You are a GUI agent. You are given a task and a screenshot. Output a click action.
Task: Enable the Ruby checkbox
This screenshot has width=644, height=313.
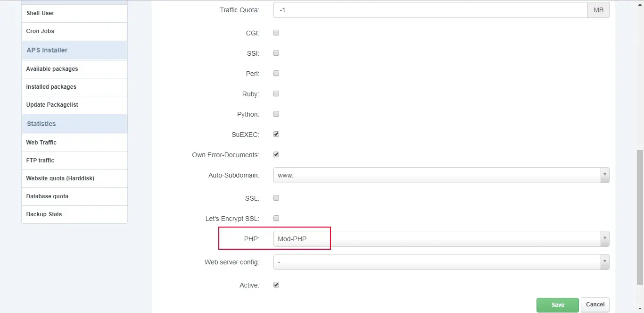(x=276, y=93)
